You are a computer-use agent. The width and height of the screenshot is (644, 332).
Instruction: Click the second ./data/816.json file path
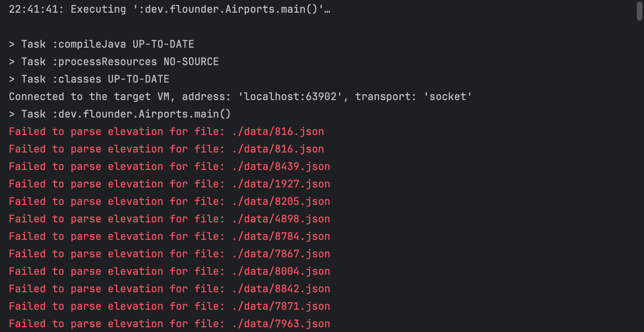278,149
